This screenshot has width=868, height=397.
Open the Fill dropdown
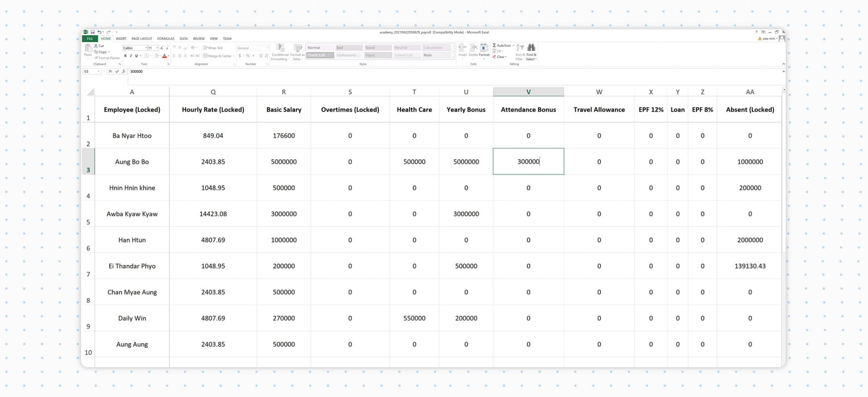(x=498, y=51)
